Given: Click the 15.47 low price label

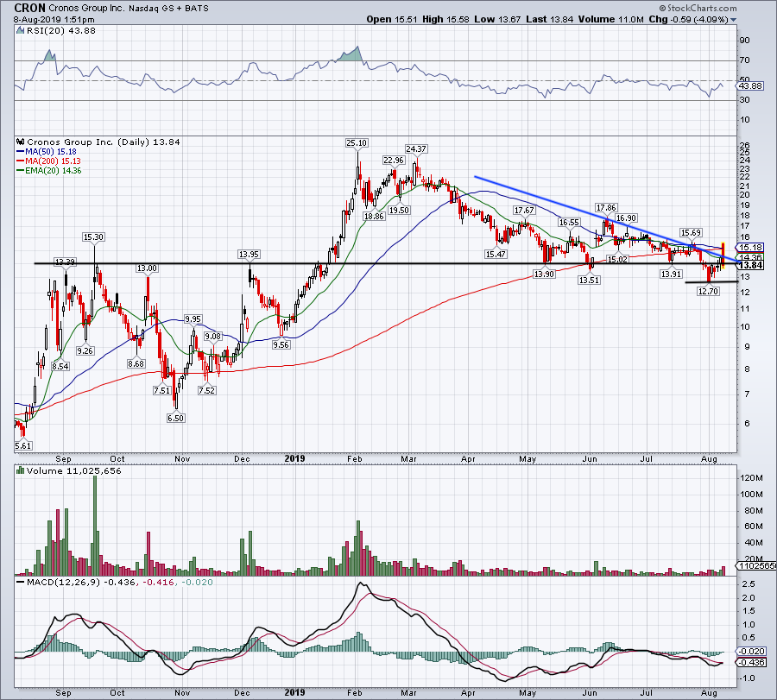Looking at the screenshot, I should pos(496,254).
